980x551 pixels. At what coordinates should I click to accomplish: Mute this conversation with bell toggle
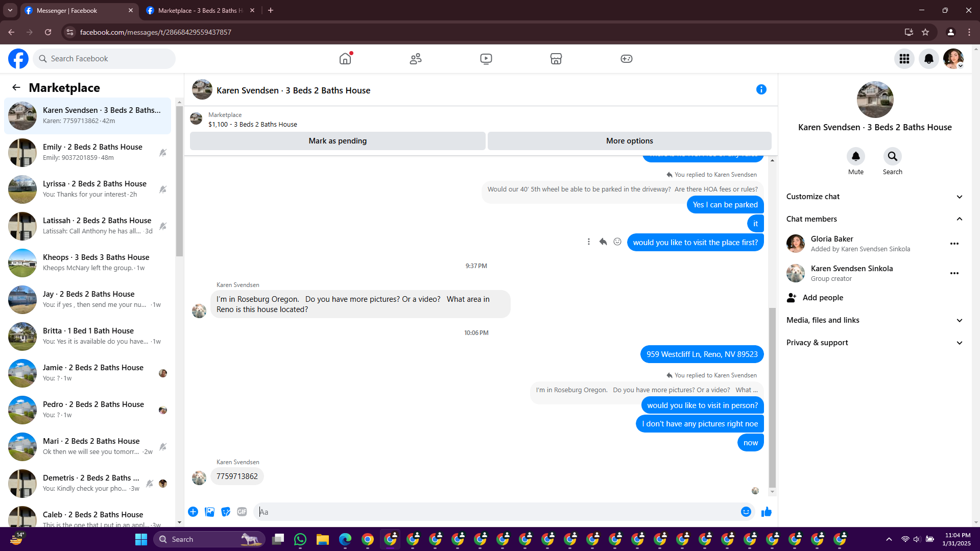point(856,156)
